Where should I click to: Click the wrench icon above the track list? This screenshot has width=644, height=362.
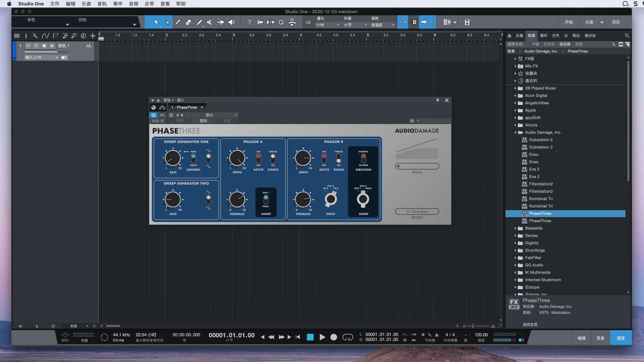click(x=35, y=36)
